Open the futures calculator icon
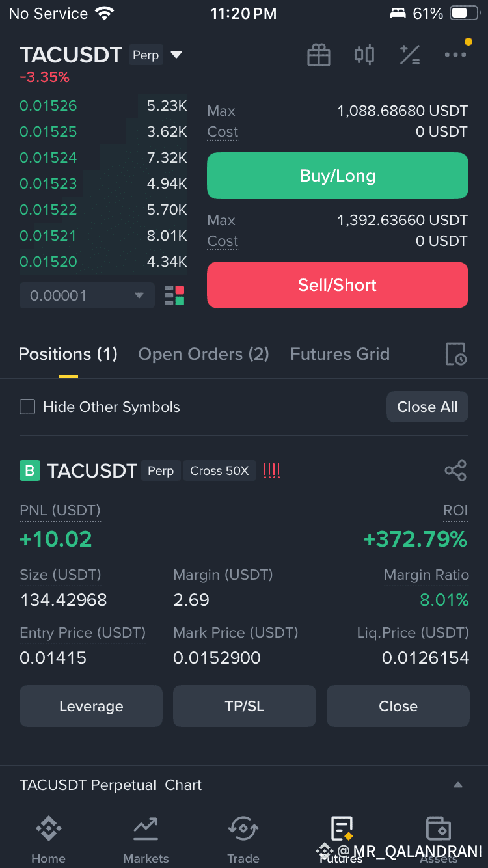The width and height of the screenshot is (488, 868). [x=410, y=55]
